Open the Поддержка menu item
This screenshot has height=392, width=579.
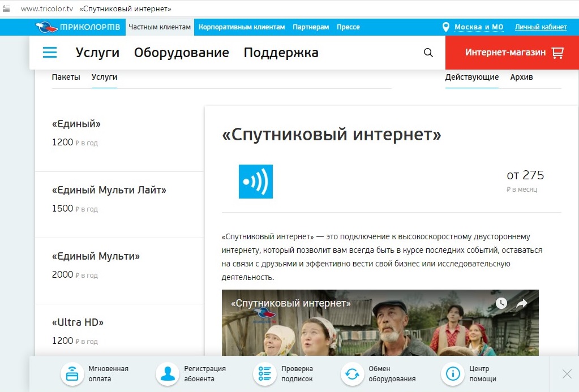(281, 53)
